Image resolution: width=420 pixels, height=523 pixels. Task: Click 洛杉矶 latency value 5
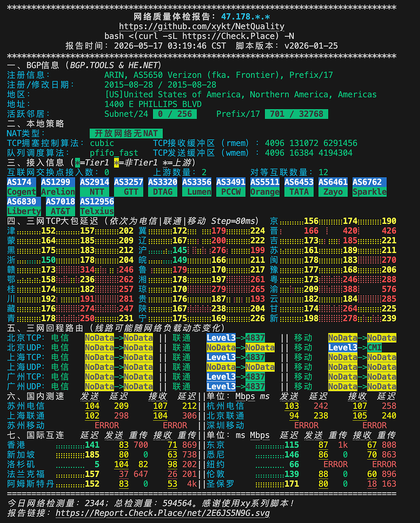coord(97,464)
